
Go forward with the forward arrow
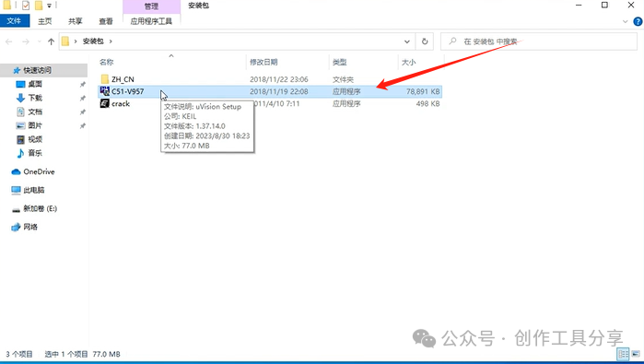pos(26,41)
